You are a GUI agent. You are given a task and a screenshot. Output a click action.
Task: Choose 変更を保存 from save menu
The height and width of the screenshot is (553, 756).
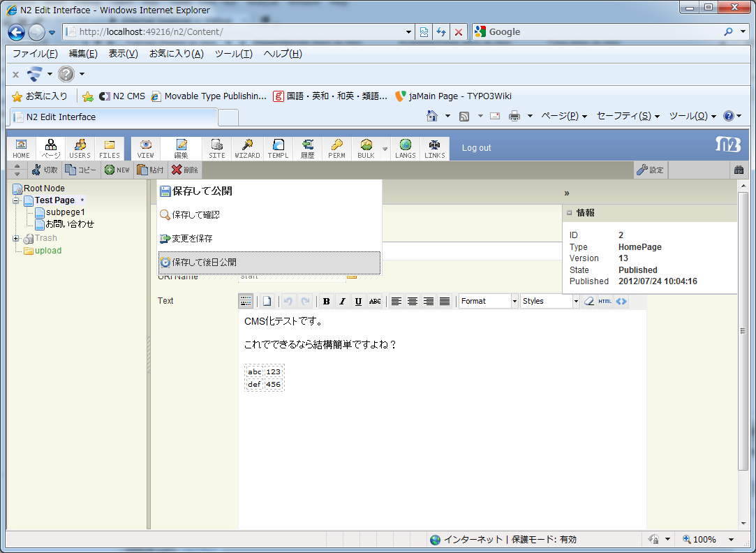(269, 239)
